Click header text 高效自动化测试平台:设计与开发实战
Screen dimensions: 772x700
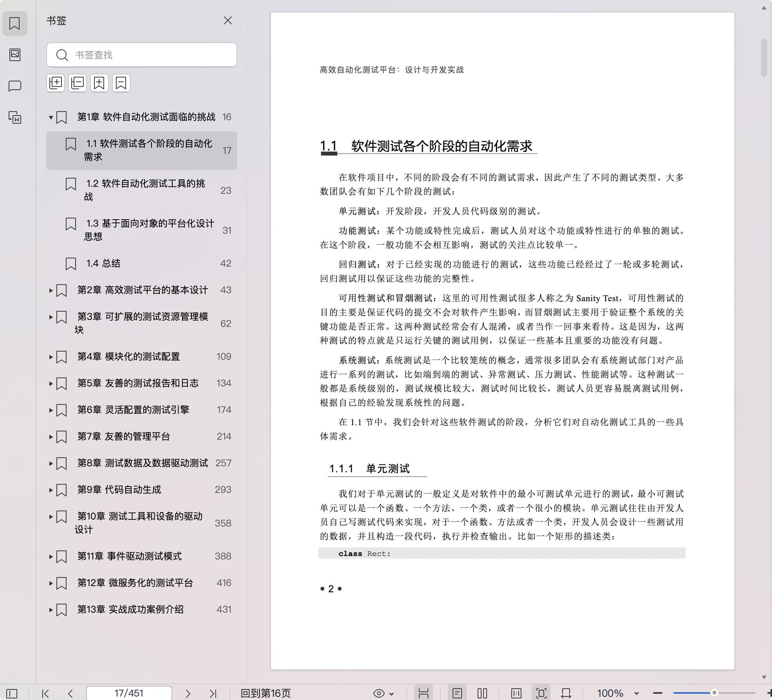point(392,70)
